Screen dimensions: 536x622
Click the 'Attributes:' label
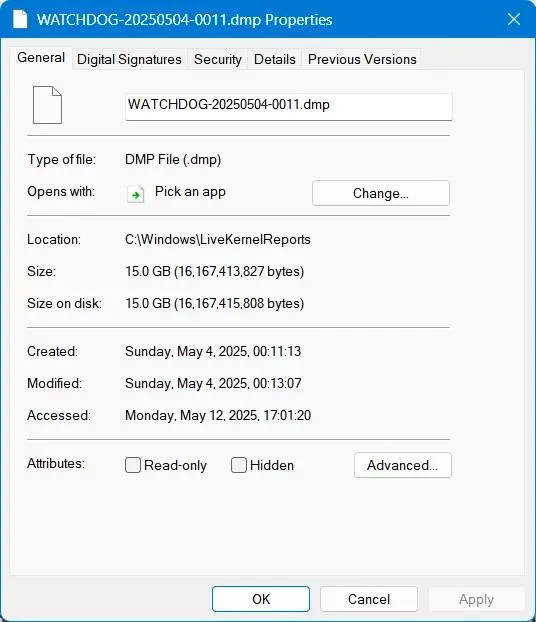click(56, 463)
